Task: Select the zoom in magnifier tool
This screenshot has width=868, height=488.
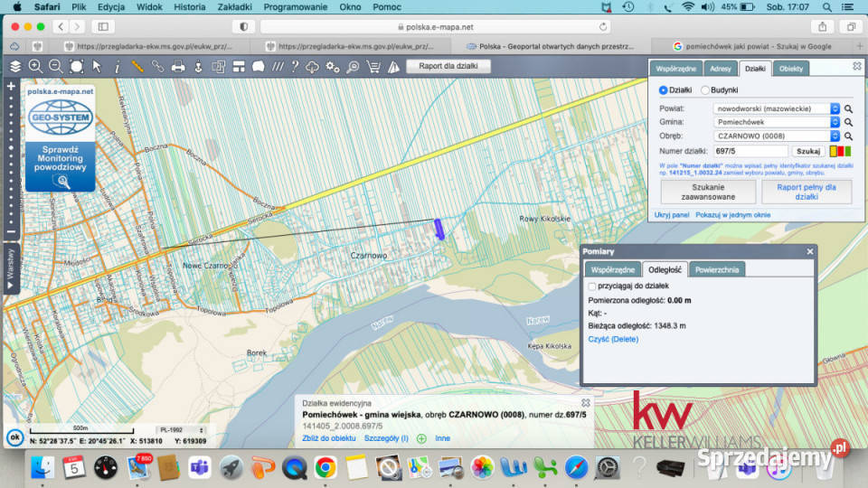Action: (35, 66)
